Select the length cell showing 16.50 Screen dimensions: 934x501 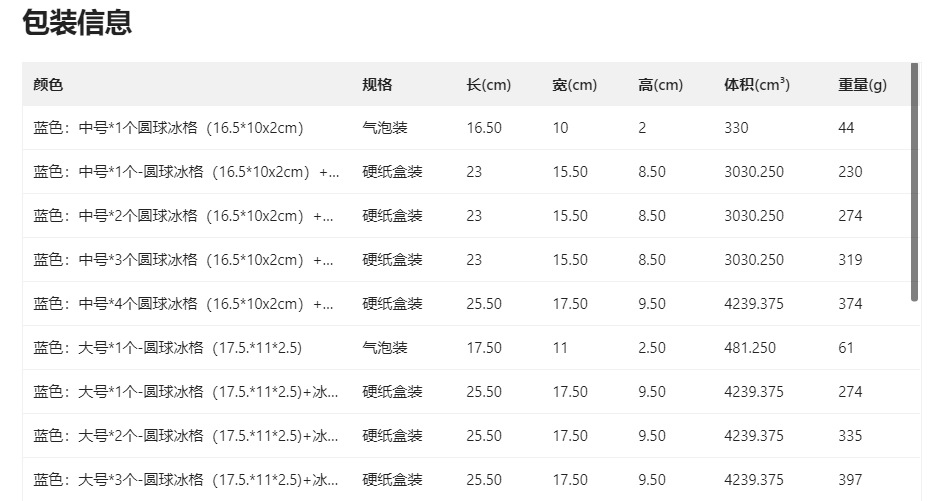click(484, 128)
